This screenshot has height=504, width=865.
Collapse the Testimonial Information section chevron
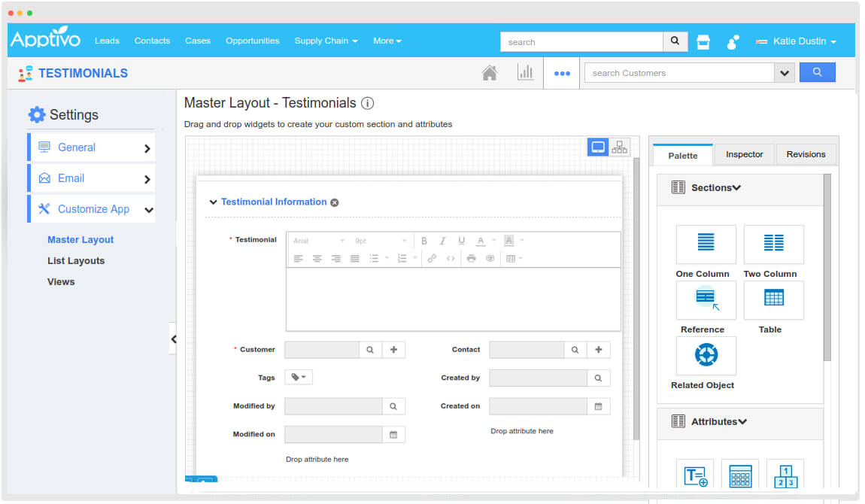pos(213,202)
